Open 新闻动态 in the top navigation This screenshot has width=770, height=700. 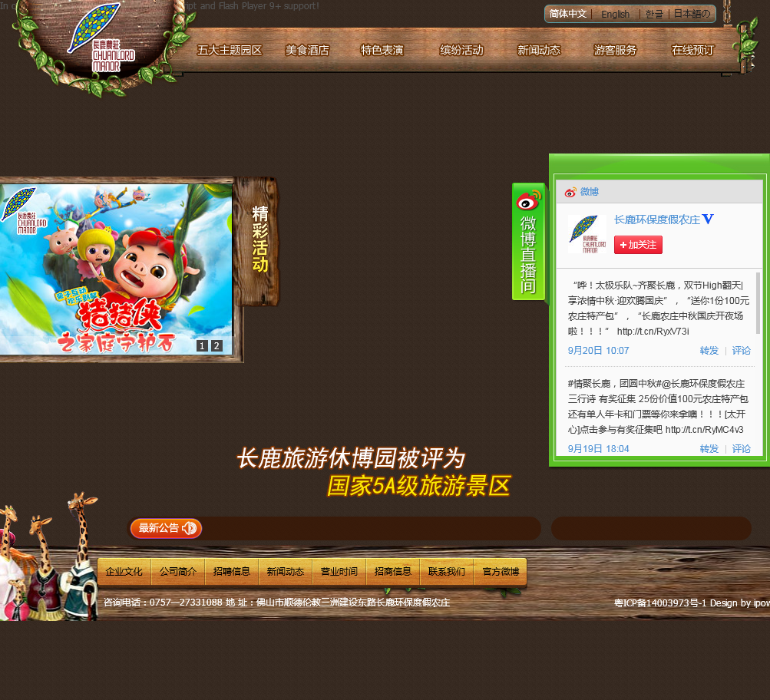coord(539,50)
